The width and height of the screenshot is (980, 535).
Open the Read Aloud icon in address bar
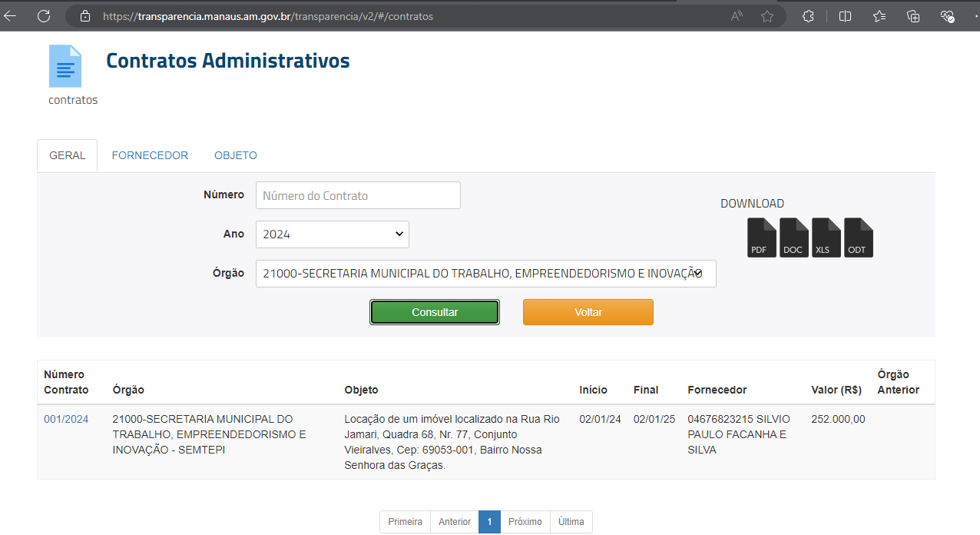pos(737,16)
